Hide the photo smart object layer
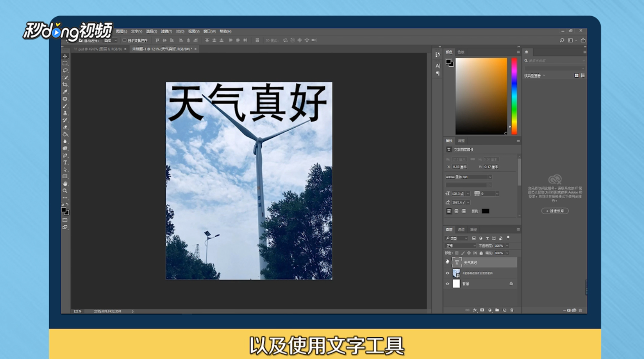 447,273
